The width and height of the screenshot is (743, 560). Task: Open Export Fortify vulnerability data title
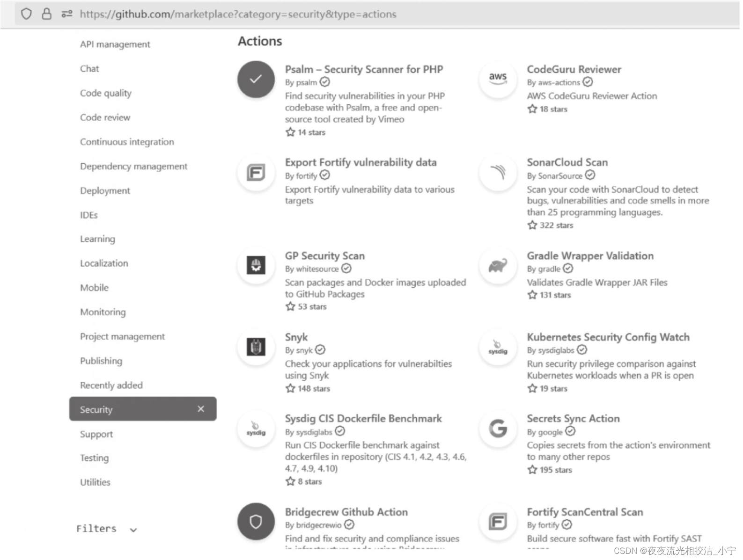coord(360,162)
